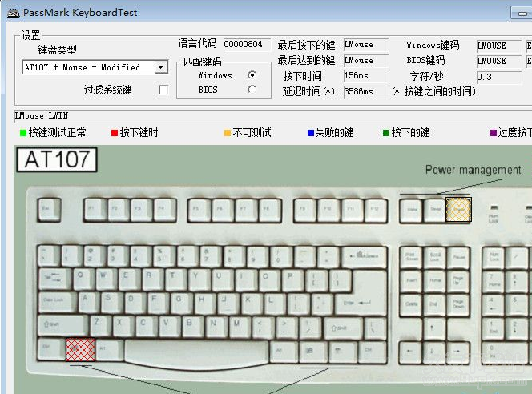Click the W key on the keyboard

[x=107, y=279]
